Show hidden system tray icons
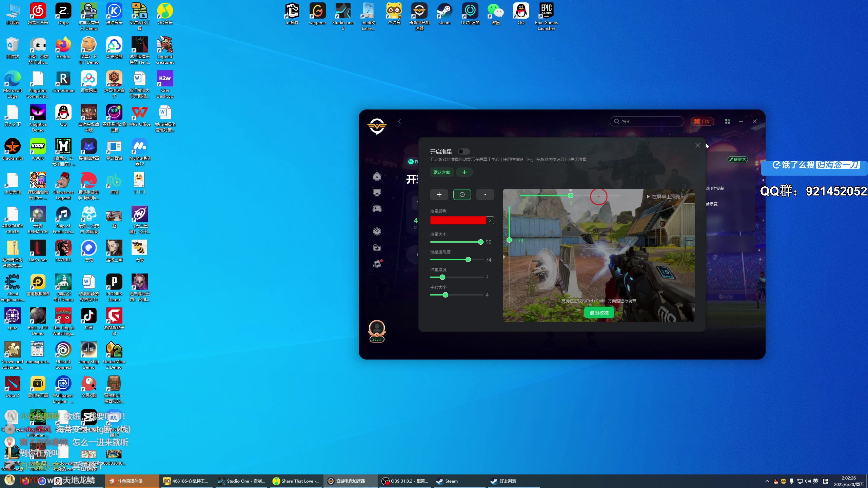The width and height of the screenshot is (868, 488). (x=767, y=481)
